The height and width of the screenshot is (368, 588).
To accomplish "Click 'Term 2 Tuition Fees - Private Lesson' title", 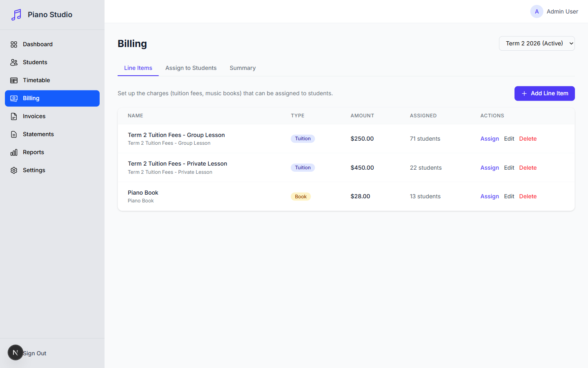I will point(177,164).
